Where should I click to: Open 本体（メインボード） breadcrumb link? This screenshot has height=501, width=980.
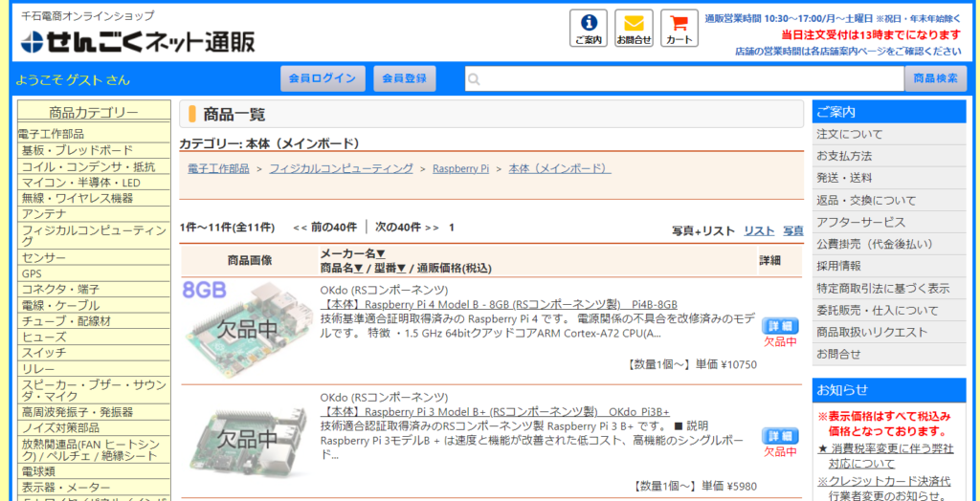(560, 168)
